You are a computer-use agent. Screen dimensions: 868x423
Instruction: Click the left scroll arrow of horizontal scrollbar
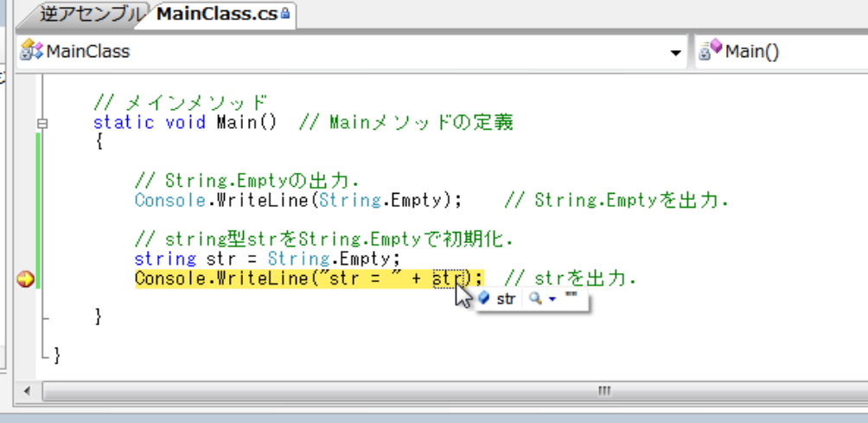(x=27, y=392)
